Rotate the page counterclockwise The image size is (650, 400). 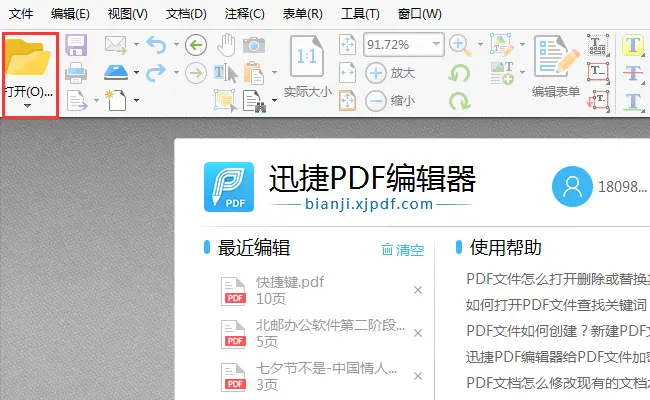coord(459,74)
